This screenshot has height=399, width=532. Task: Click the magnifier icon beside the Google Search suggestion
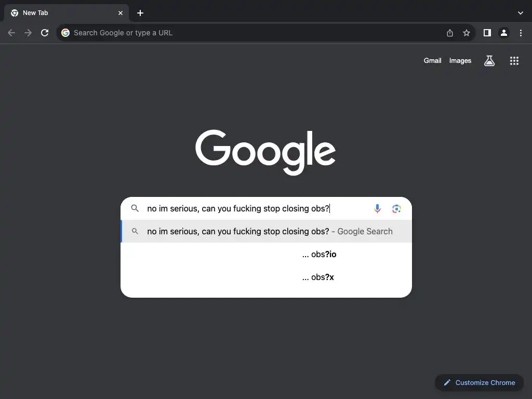pyautogui.click(x=135, y=231)
